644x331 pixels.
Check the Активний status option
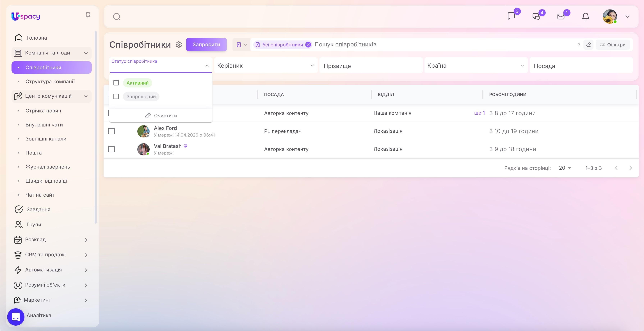point(116,83)
